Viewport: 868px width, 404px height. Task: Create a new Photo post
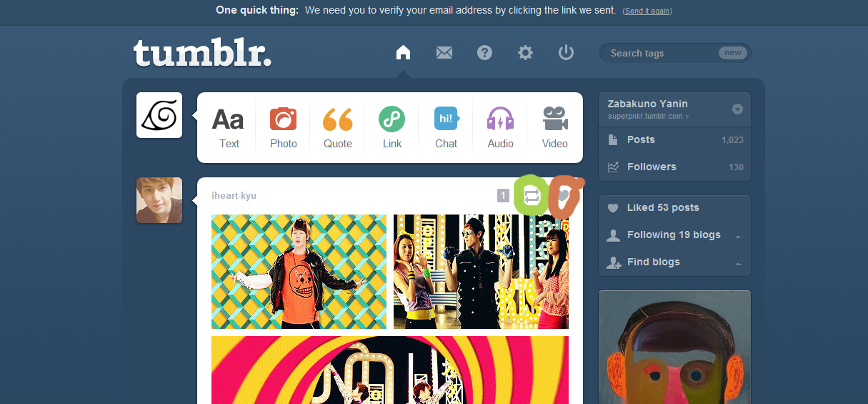[x=284, y=127]
